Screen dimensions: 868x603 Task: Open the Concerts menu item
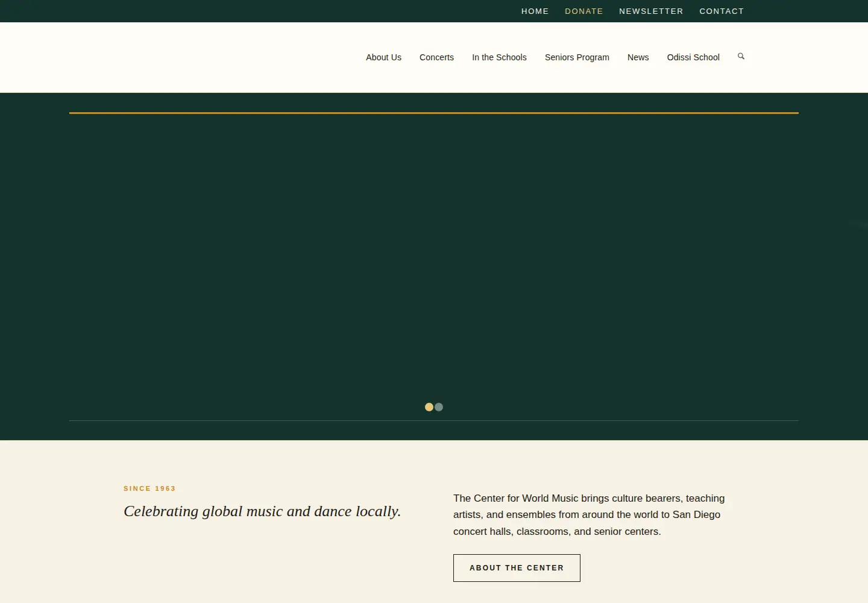436,57
